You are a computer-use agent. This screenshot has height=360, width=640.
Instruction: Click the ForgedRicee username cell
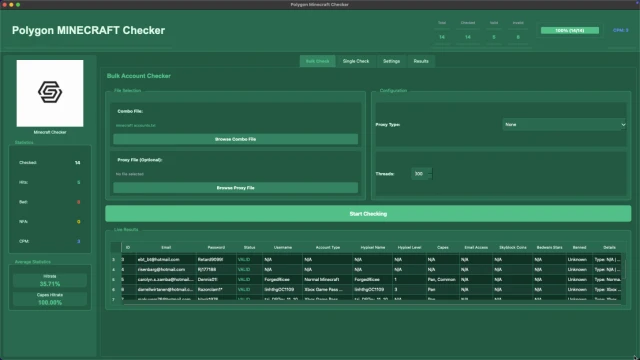(282, 280)
